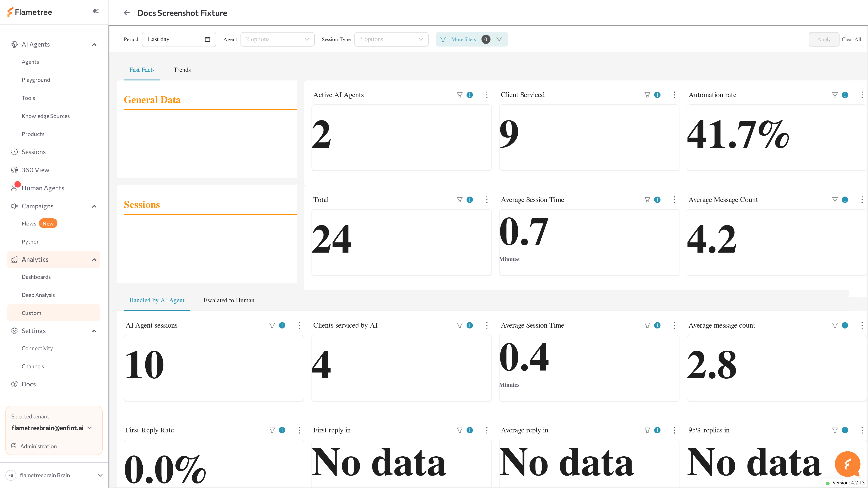Click the filter icon on Clients serviced by AI card
The width and height of the screenshot is (868, 488).
point(460,325)
